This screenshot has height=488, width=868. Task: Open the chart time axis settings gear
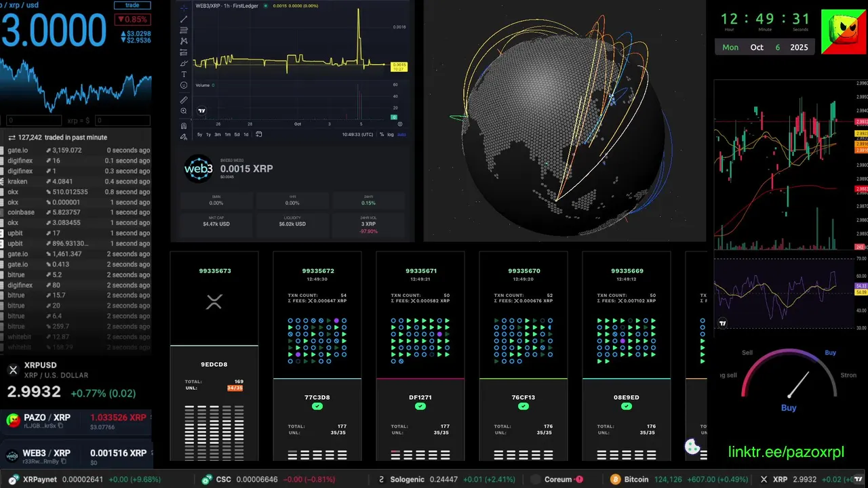pos(400,124)
